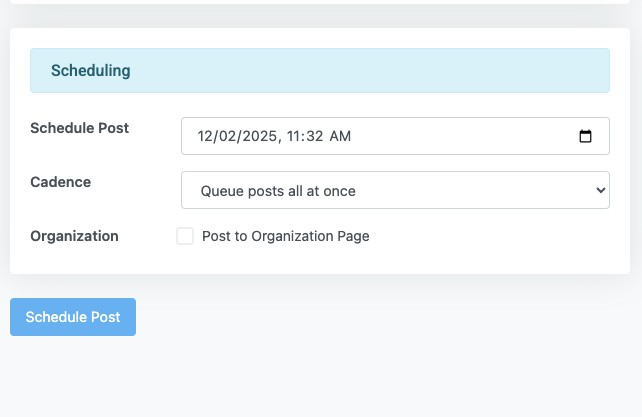Screen dimensions: 642x417
Task: Click the Organization field label
Action: (x=75, y=236)
